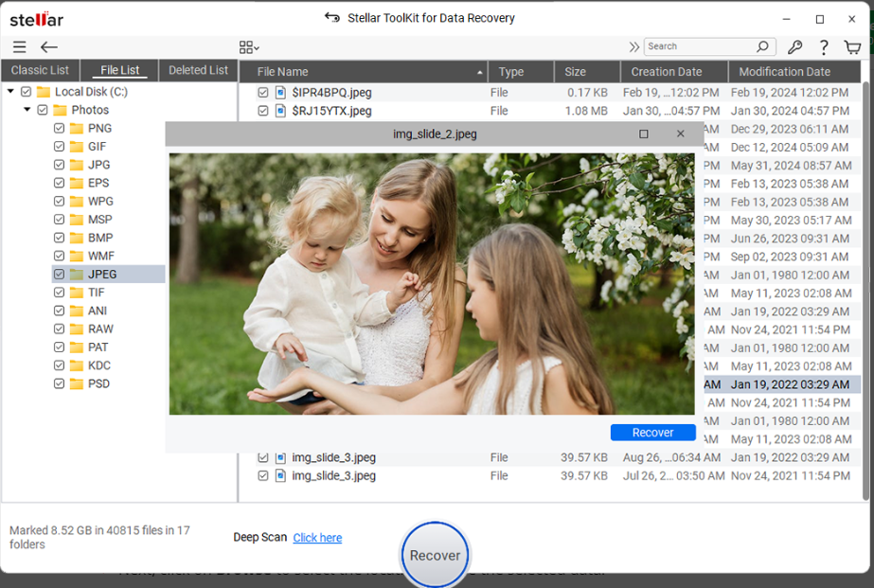The height and width of the screenshot is (588, 874).
Task: Open Deep Scan via the Click here link
Action: (x=317, y=537)
